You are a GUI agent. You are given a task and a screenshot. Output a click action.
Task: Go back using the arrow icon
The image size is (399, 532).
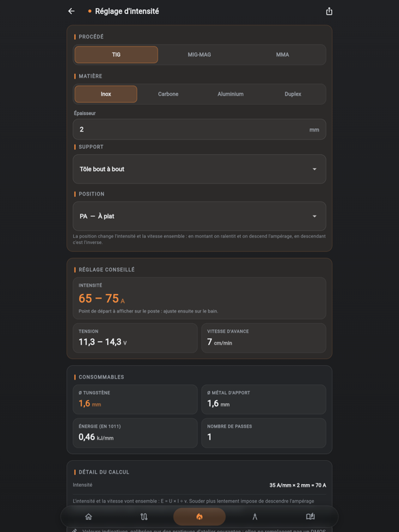click(71, 11)
